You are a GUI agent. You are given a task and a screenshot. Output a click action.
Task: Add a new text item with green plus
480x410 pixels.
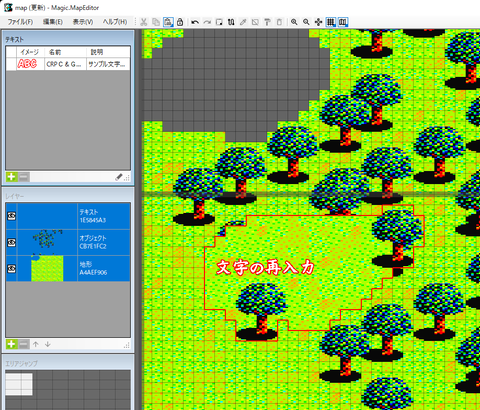(11, 177)
